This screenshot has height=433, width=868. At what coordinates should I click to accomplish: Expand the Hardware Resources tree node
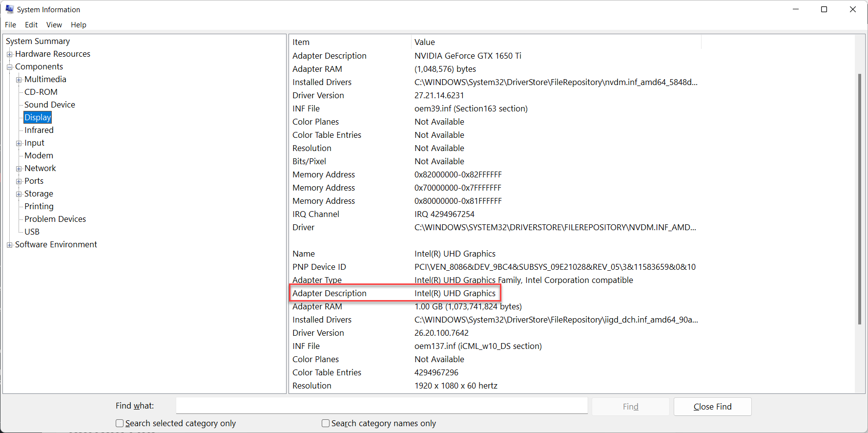(x=9, y=54)
